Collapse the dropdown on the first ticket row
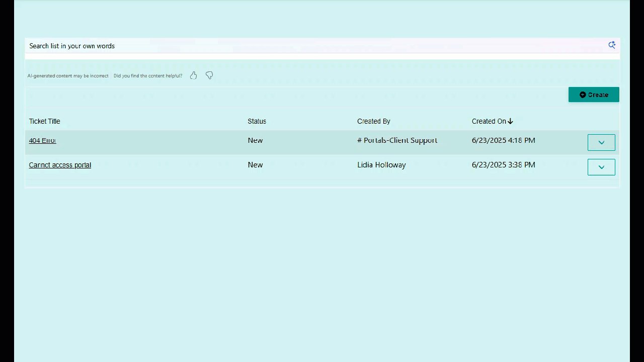The image size is (644, 362). click(x=601, y=142)
